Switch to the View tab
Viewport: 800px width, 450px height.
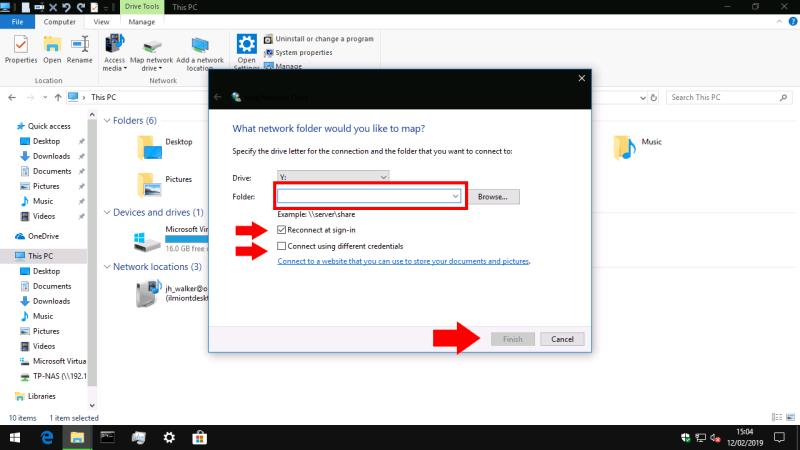coord(101,22)
